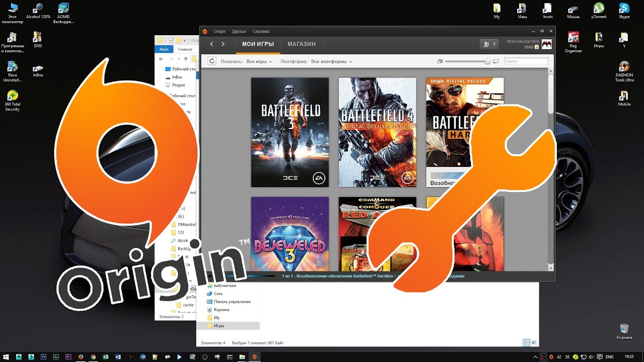Select the DVD desktop icon
644x362 pixels.
coord(38,40)
